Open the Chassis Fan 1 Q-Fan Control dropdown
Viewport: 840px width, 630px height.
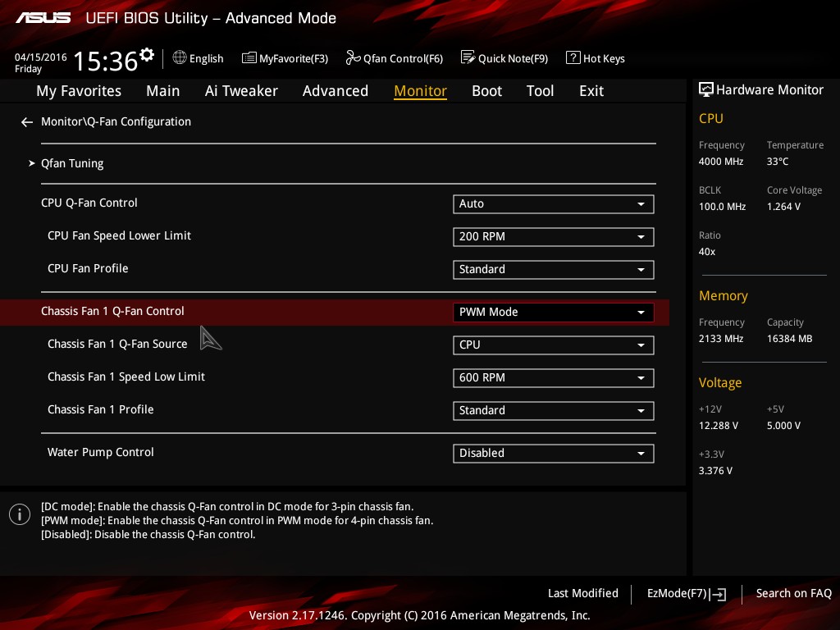click(554, 313)
